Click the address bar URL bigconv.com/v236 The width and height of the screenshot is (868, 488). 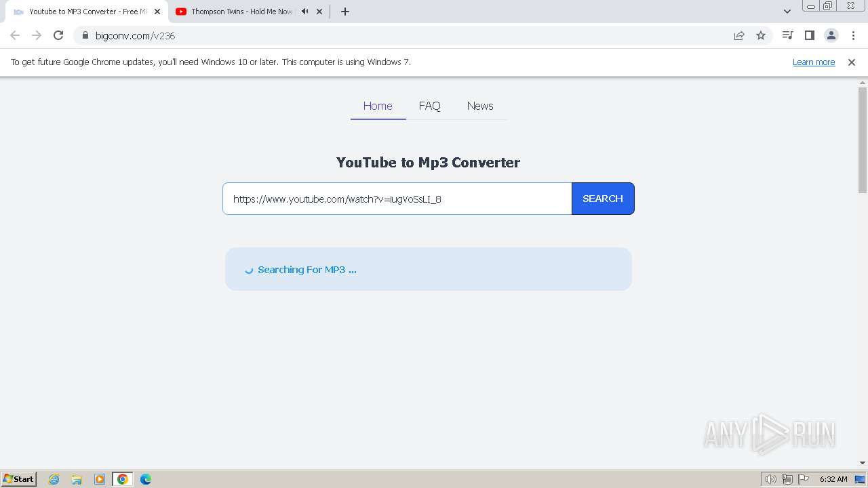click(135, 36)
